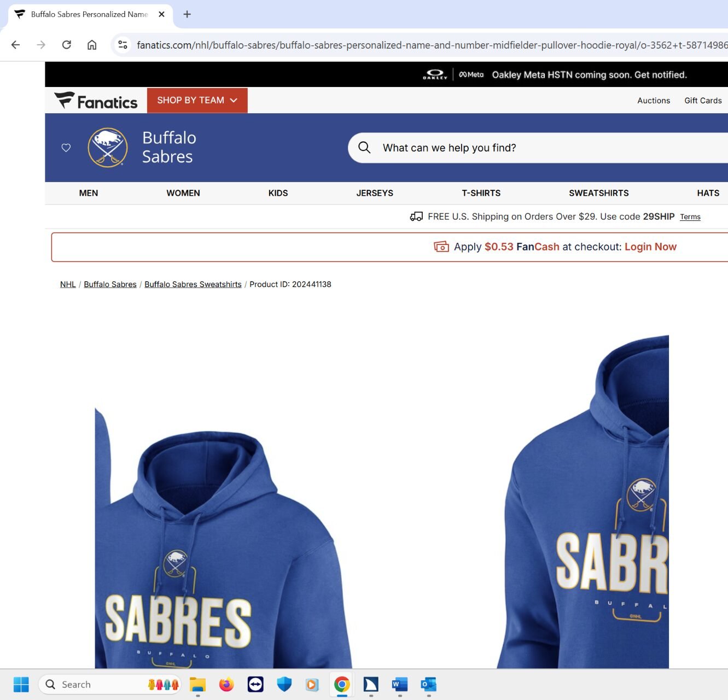Screen dimensions: 728x700
Task: Click the zoomed-in hoodie product image
Action: point(583,501)
